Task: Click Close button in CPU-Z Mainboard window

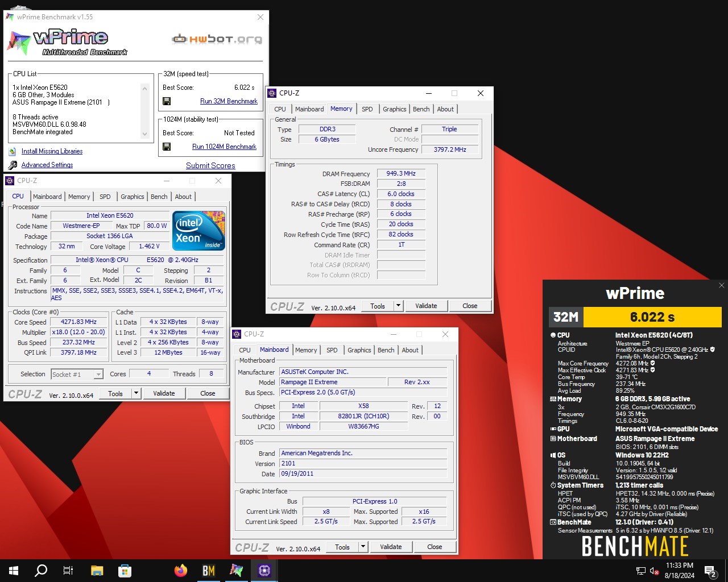Action: pos(435,547)
